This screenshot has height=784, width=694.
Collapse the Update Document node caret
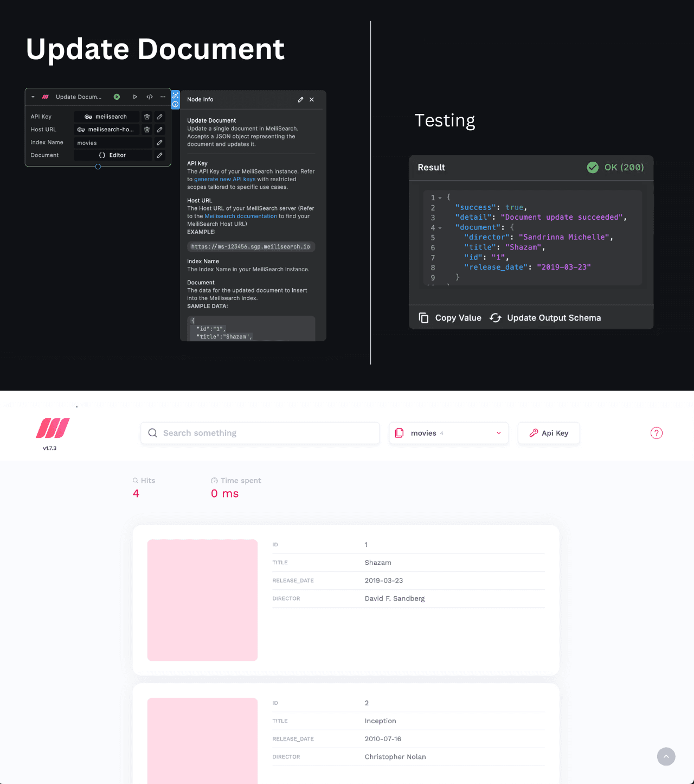33,97
